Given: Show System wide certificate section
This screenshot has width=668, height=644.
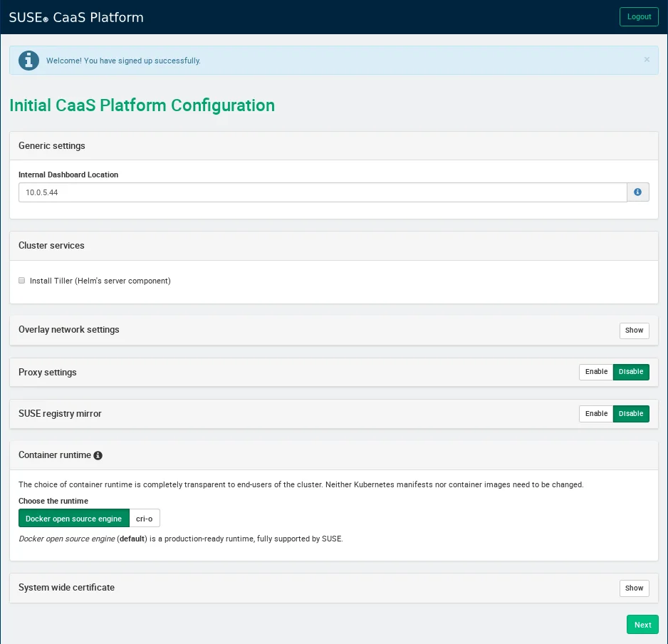Looking at the screenshot, I should 634,588.
